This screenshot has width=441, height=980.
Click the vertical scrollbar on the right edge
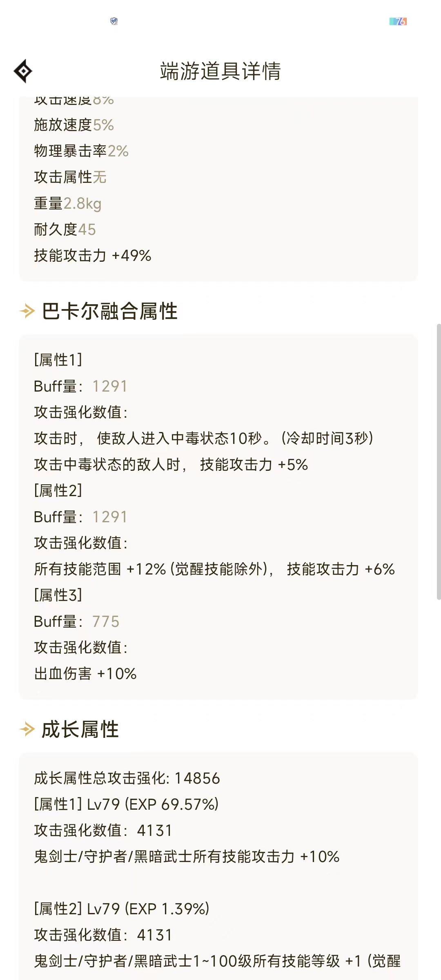[x=439, y=461]
